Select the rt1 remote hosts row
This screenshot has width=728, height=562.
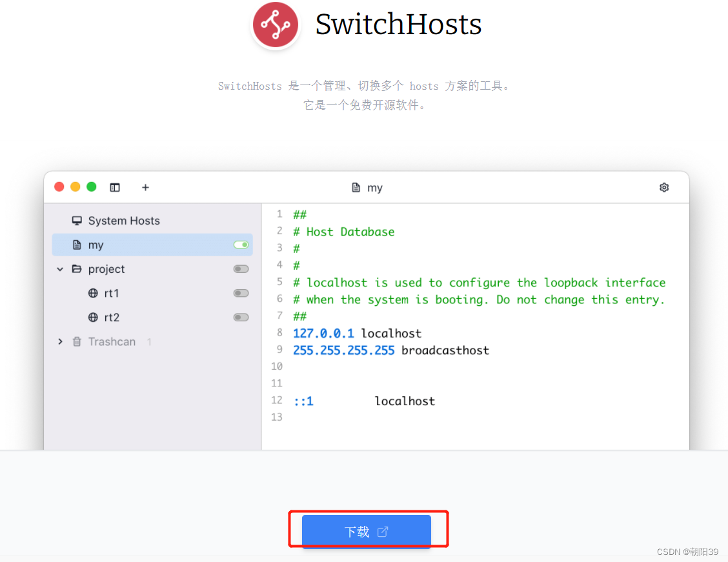click(152, 294)
